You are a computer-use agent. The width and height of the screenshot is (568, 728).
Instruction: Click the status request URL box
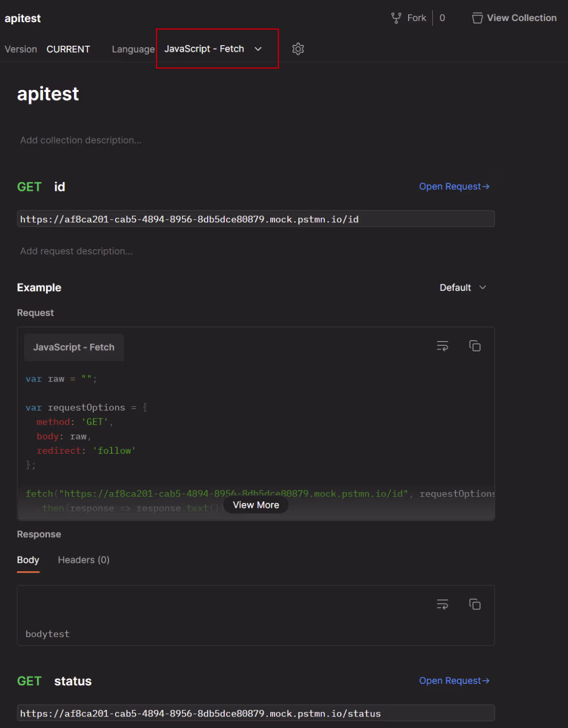[x=256, y=713]
